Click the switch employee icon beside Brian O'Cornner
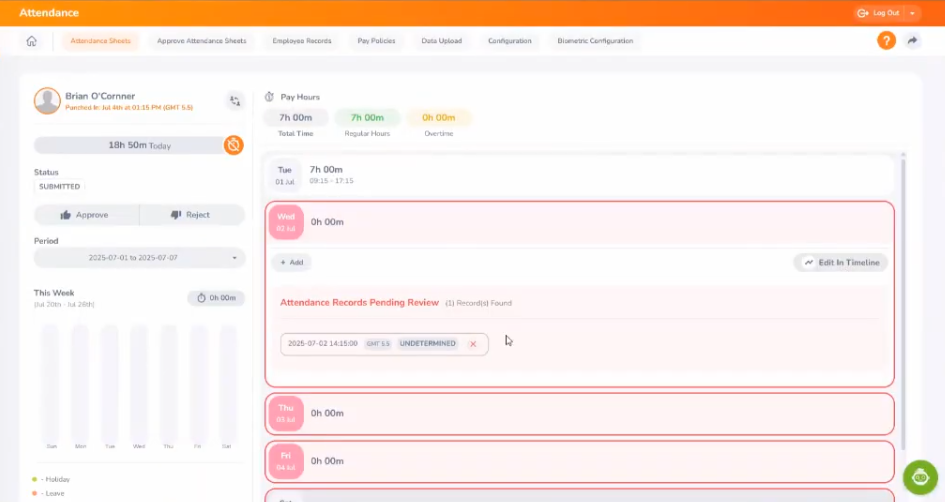 click(x=235, y=101)
